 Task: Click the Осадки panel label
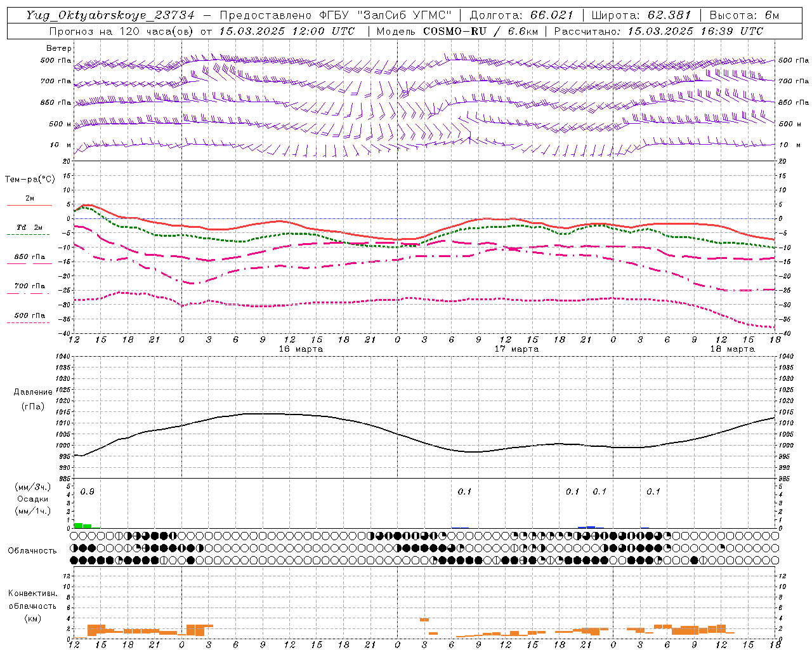(32, 499)
